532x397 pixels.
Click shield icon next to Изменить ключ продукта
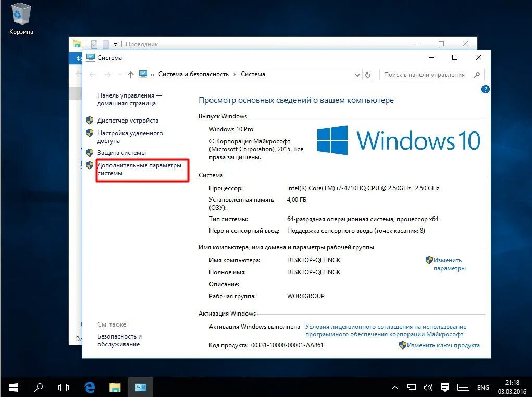click(402, 345)
